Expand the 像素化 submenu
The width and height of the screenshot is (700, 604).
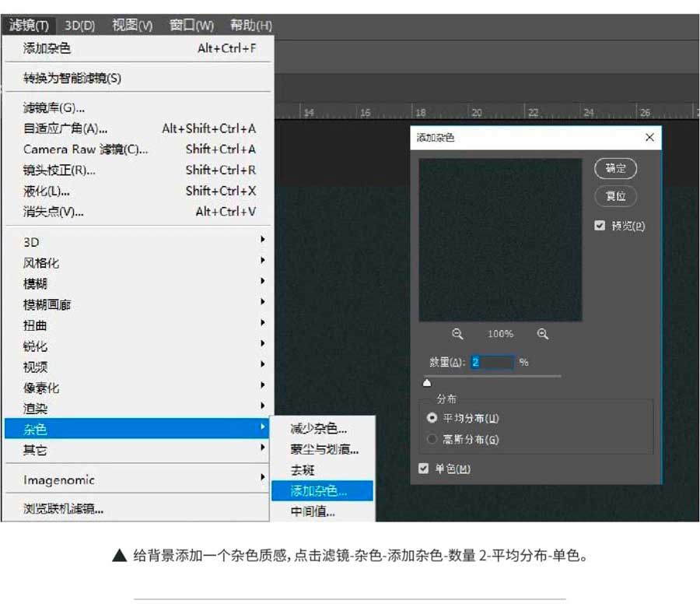point(137,388)
